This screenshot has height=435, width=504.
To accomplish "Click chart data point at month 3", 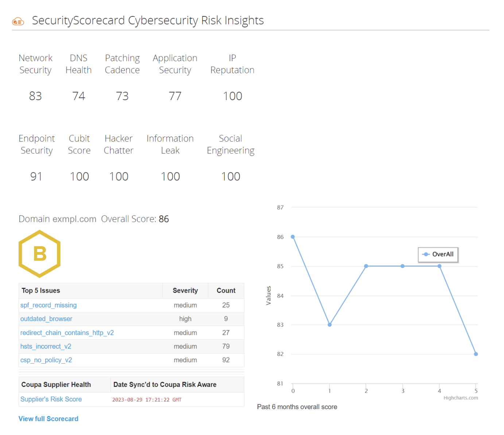I will [403, 266].
